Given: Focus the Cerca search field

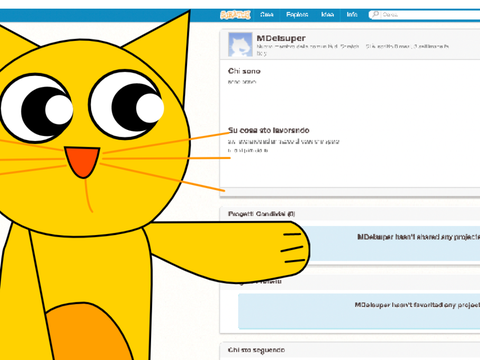Looking at the screenshot, I should click(424, 15).
